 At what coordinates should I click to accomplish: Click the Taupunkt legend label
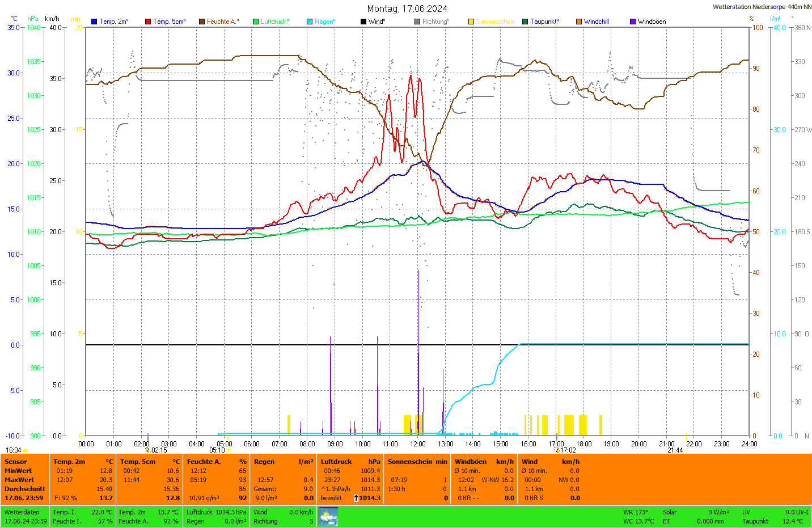(x=544, y=22)
